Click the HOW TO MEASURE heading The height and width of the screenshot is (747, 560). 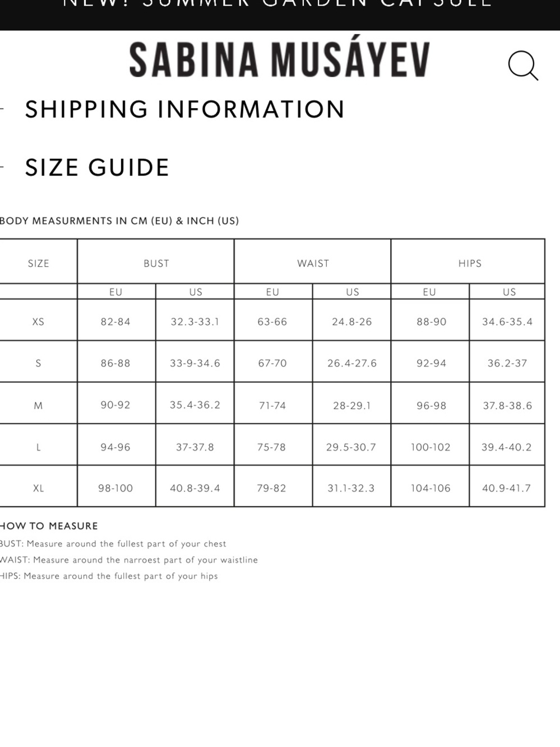pyautogui.click(x=49, y=526)
